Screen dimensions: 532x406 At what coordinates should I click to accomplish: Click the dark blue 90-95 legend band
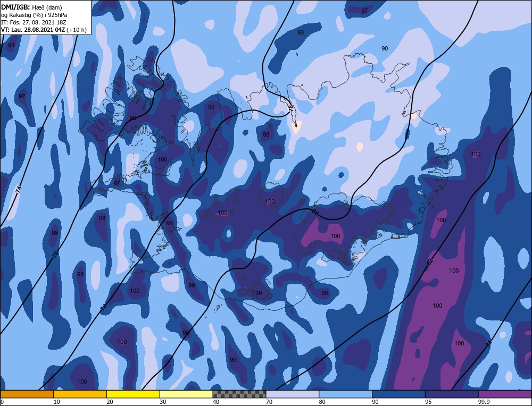tap(398, 394)
